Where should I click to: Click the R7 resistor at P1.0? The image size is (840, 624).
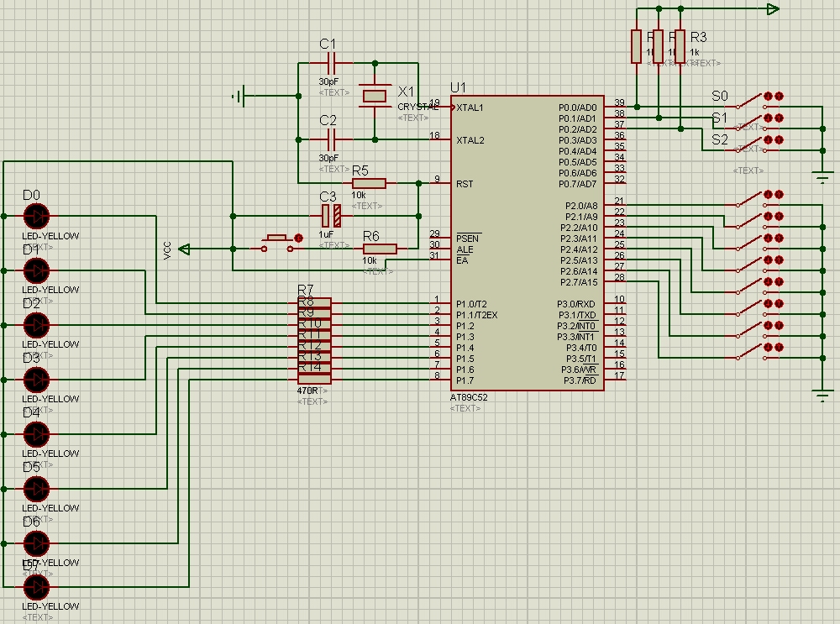314,303
